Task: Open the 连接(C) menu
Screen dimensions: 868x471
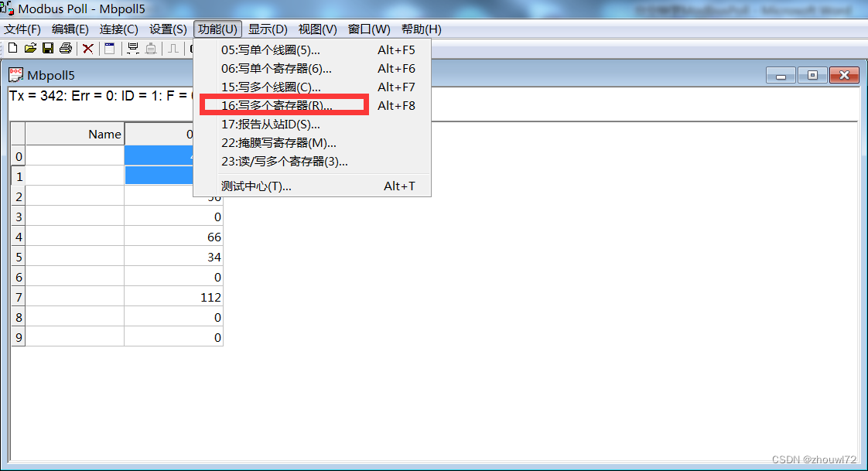Action: [118, 29]
